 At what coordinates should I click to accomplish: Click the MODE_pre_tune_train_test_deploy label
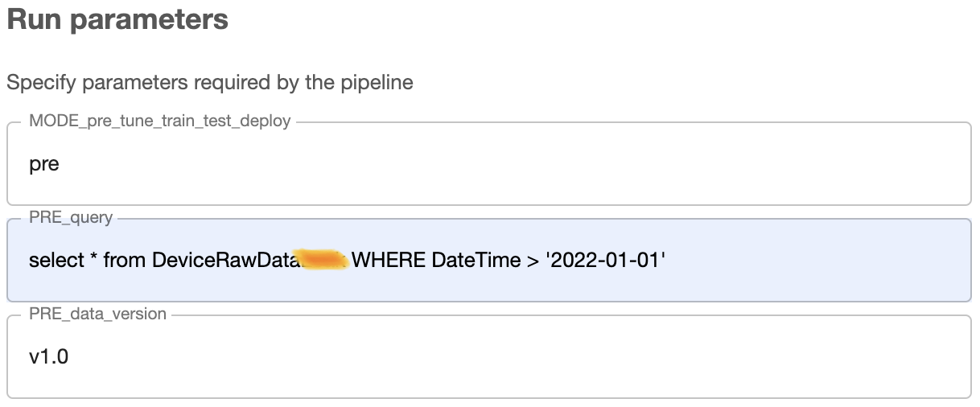(x=160, y=121)
